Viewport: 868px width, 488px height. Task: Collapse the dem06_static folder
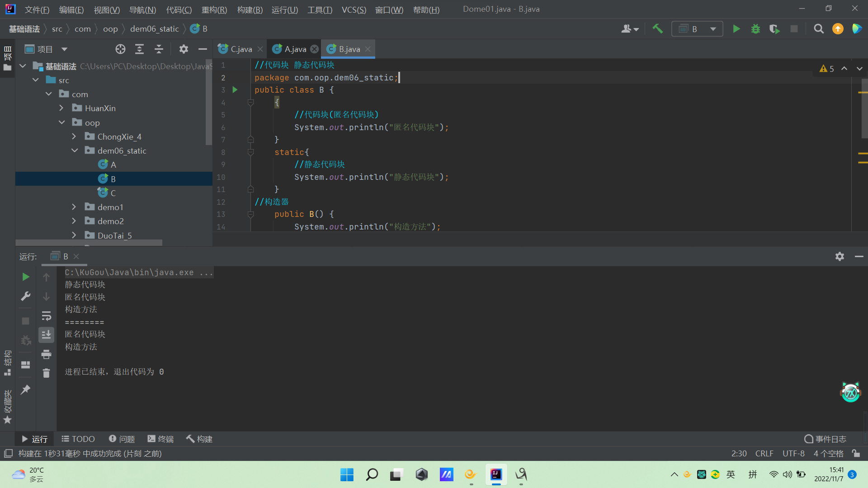pos(75,150)
